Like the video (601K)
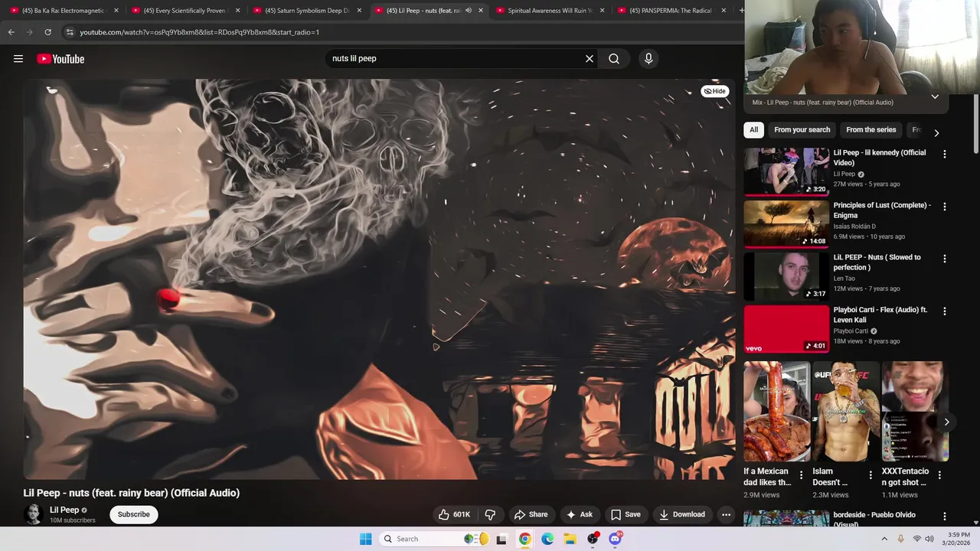The image size is (980, 551). (x=454, y=514)
